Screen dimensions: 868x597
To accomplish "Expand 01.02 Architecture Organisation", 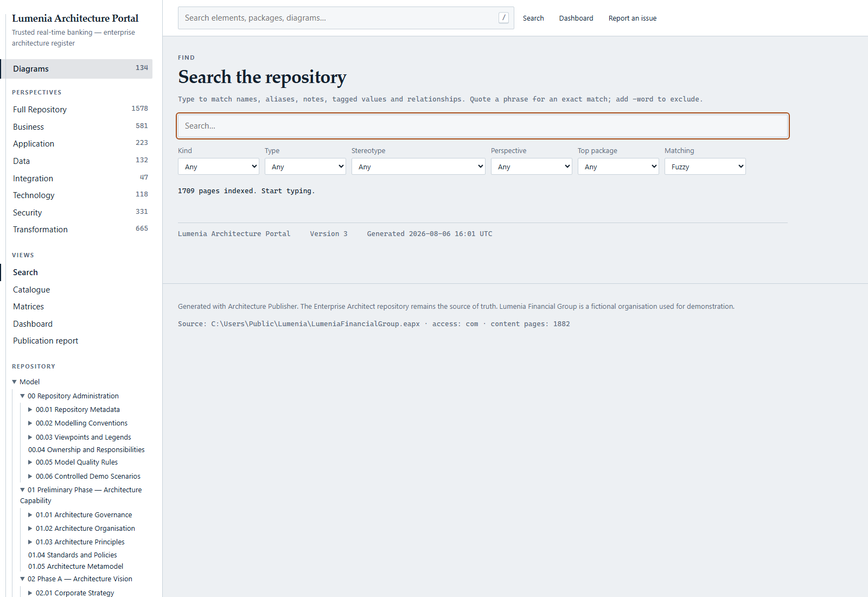I will 30,529.
